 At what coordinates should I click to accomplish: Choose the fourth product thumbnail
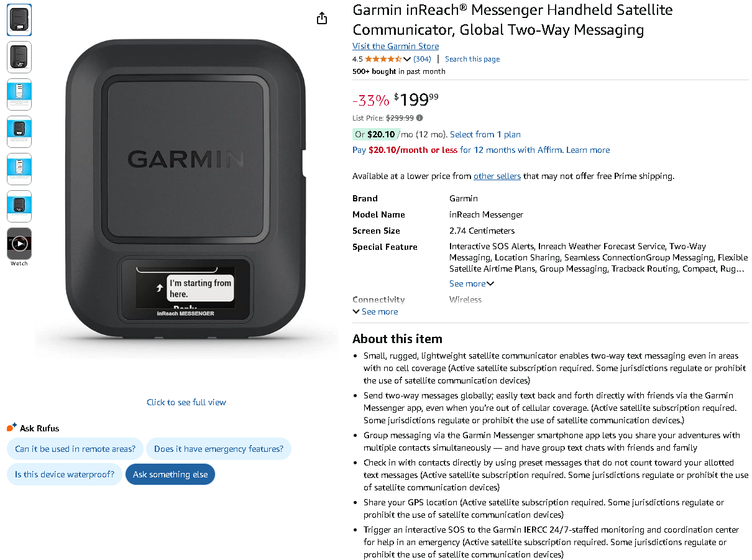[19, 132]
